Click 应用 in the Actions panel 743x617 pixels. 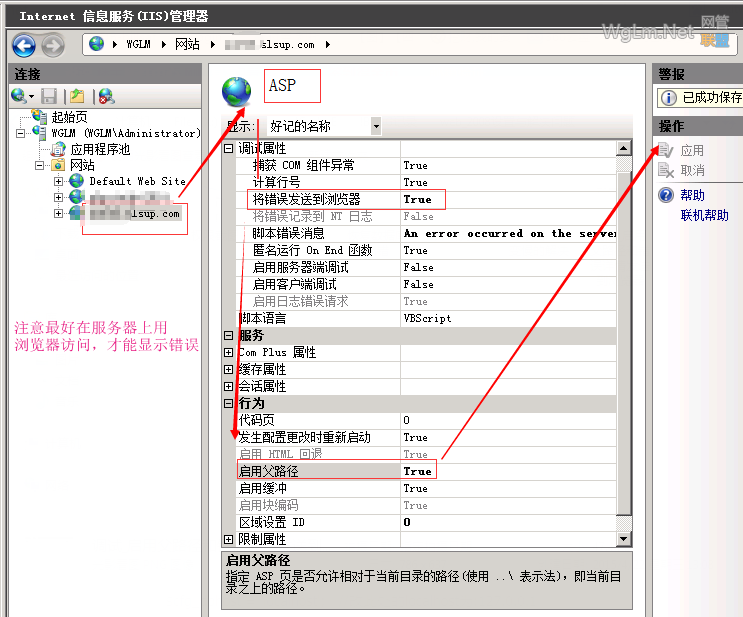pyautogui.click(x=692, y=151)
